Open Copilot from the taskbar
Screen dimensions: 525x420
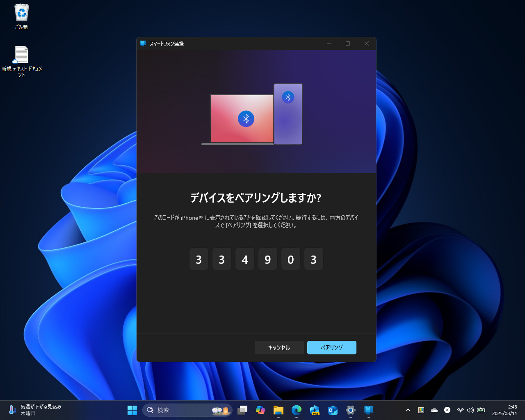pyautogui.click(x=260, y=410)
